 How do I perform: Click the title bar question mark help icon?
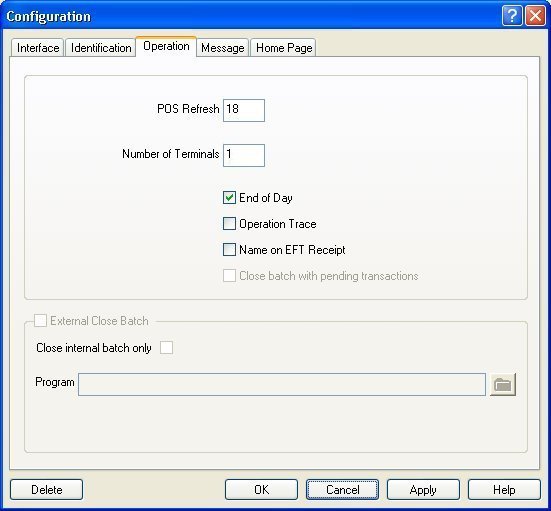pos(512,16)
